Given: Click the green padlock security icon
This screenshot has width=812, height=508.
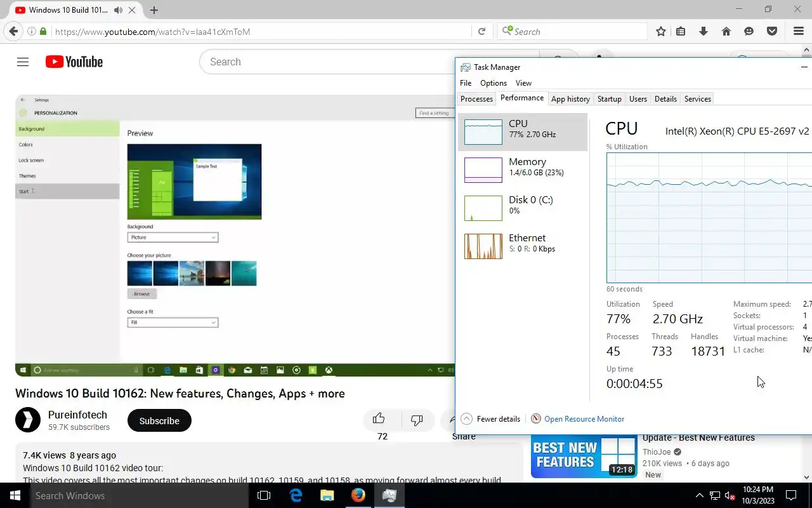Looking at the screenshot, I should 43,31.
